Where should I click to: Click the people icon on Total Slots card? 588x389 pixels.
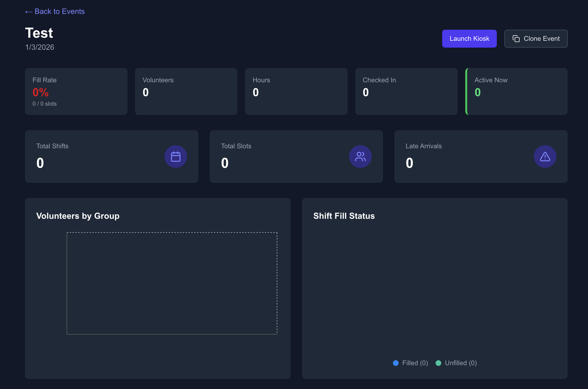360,156
